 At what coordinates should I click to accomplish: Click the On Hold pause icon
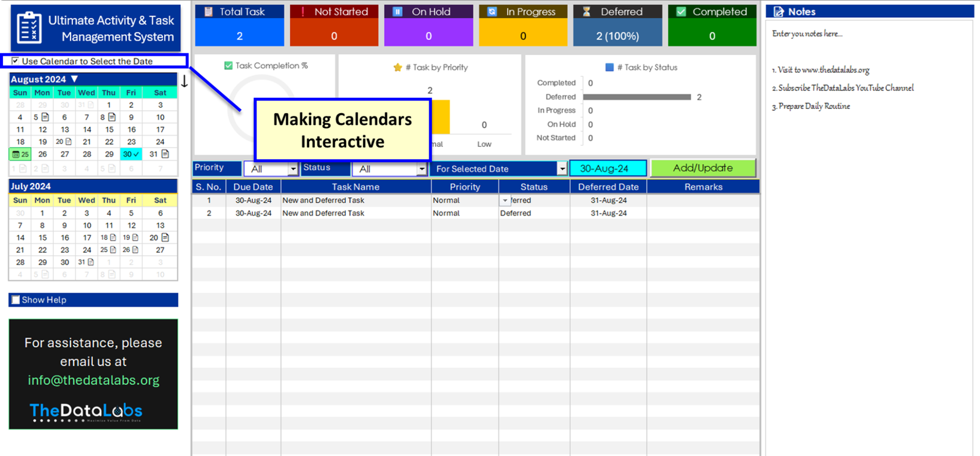pyautogui.click(x=397, y=12)
